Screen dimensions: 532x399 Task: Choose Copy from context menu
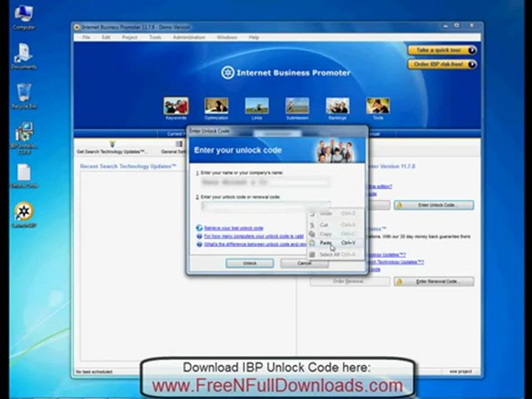pyautogui.click(x=335, y=234)
